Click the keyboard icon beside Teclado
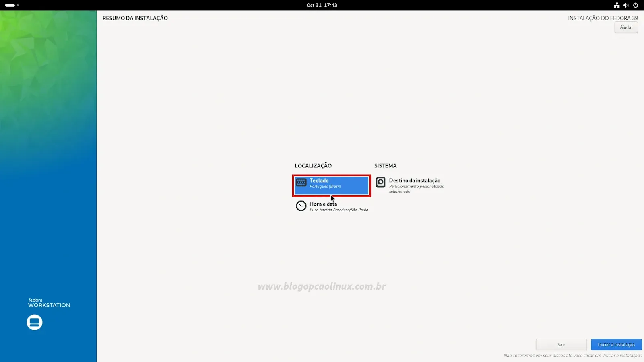Viewport: 644px width, 362px height. coord(301,183)
